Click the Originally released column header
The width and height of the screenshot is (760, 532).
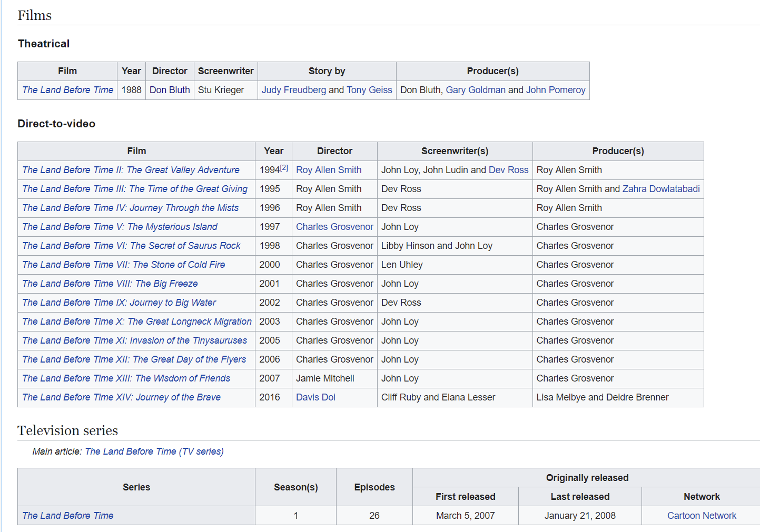tap(587, 478)
